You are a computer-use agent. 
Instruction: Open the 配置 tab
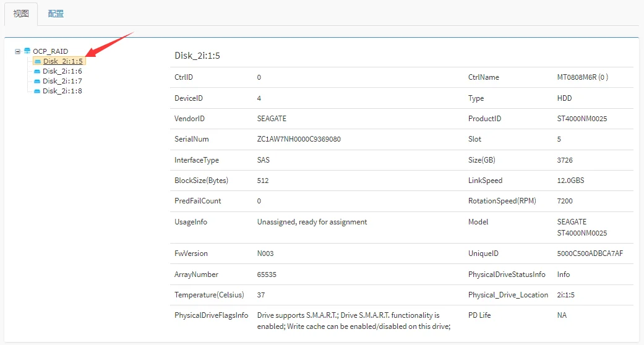tap(56, 14)
